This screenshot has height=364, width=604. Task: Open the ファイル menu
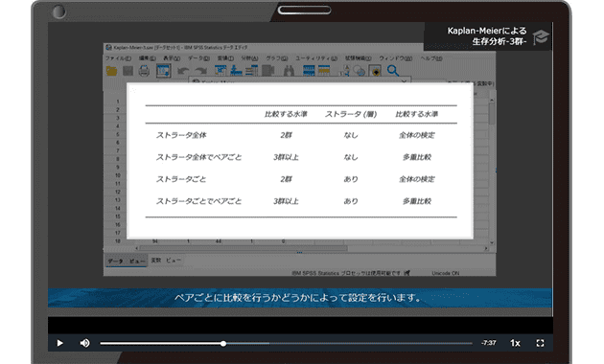[x=118, y=58]
